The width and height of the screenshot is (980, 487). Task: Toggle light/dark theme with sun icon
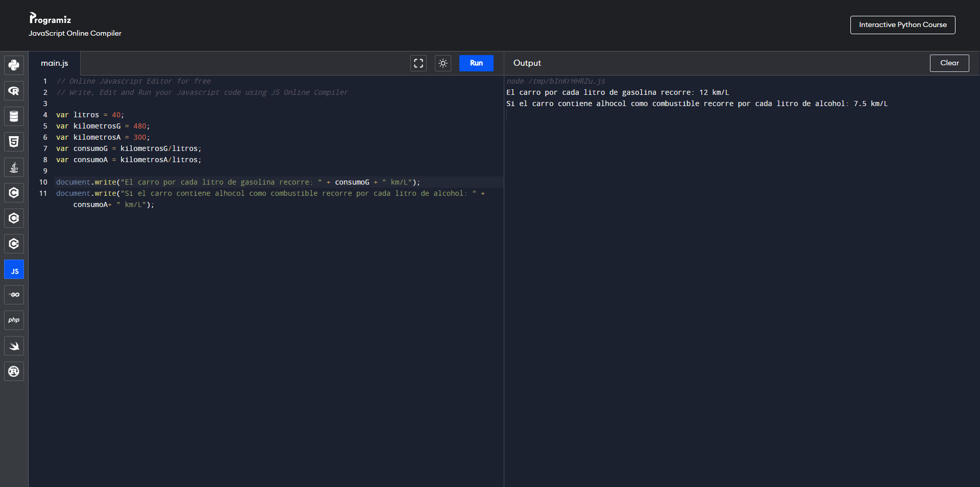coord(443,63)
